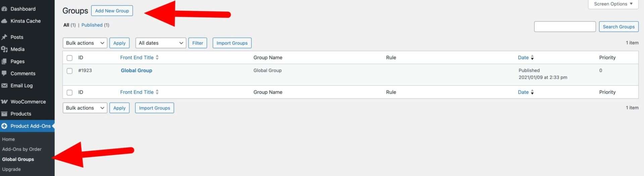644x176 pixels.
Task: Open the All dates filter dropdown
Action: pos(160,43)
